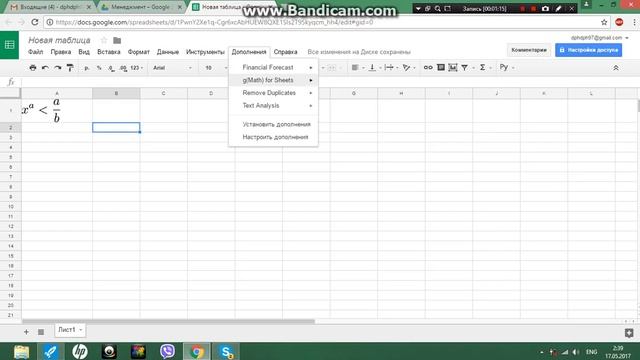Click the Insert comment icon
This screenshot has height=360, width=640.
click(440, 68)
